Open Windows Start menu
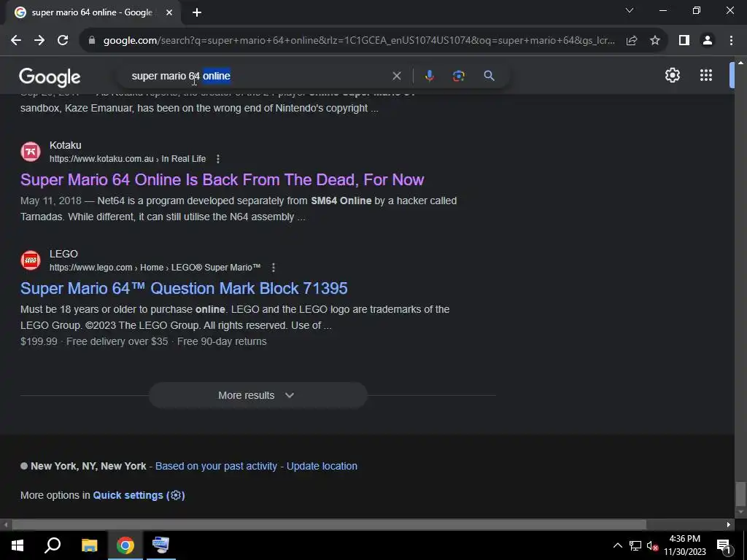Viewport: 747px width, 560px height. [x=18, y=545]
